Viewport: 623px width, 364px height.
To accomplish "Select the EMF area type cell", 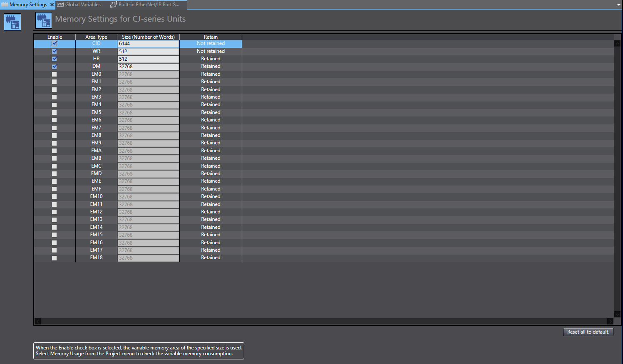I will [x=96, y=189].
